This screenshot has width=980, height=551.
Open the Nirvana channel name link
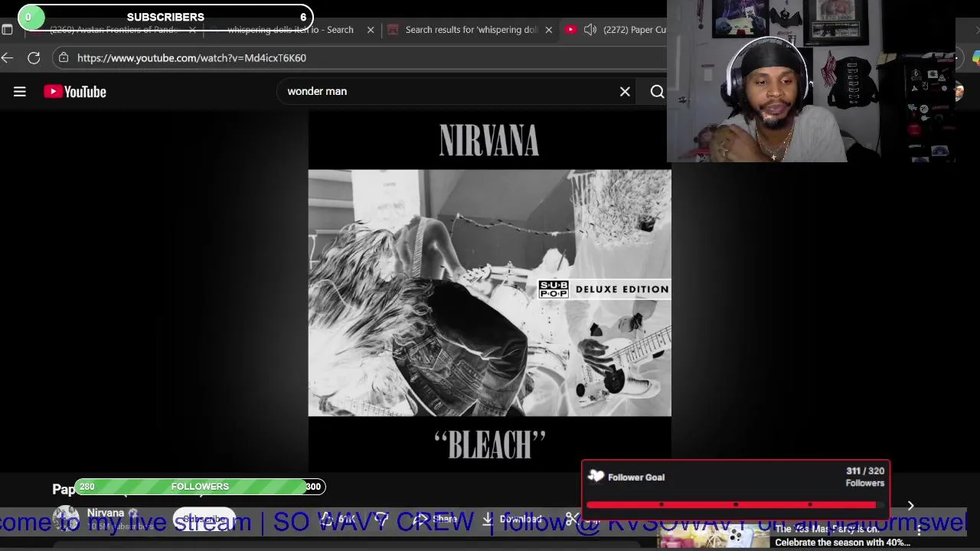tap(106, 514)
